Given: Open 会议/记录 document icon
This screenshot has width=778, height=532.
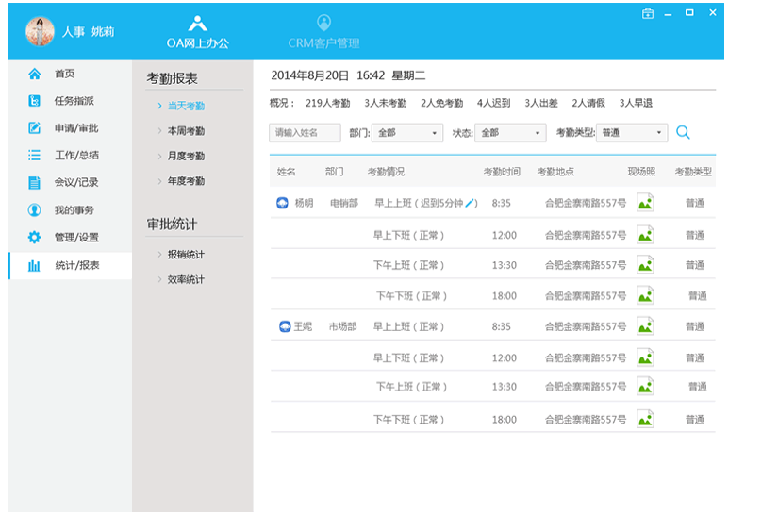Looking at the screenshot, I should pos(34,183).
